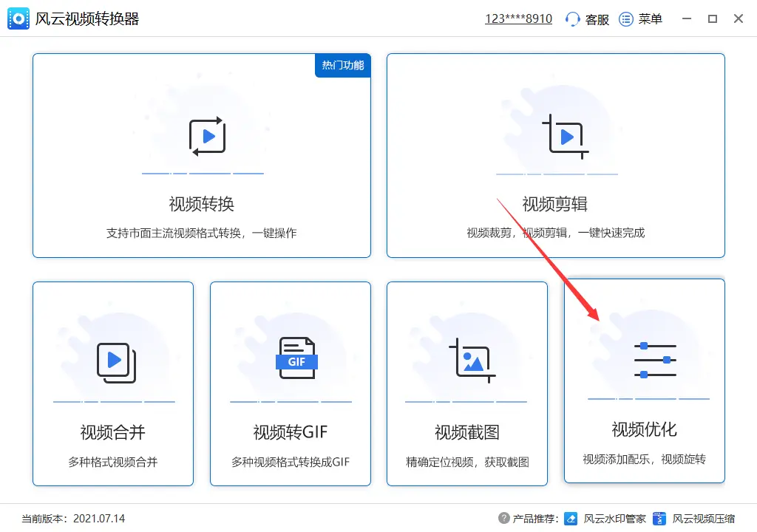Click the 风云水印管家 eraser icon
This screenshot has width=757, height=532.
coord(571,519)
